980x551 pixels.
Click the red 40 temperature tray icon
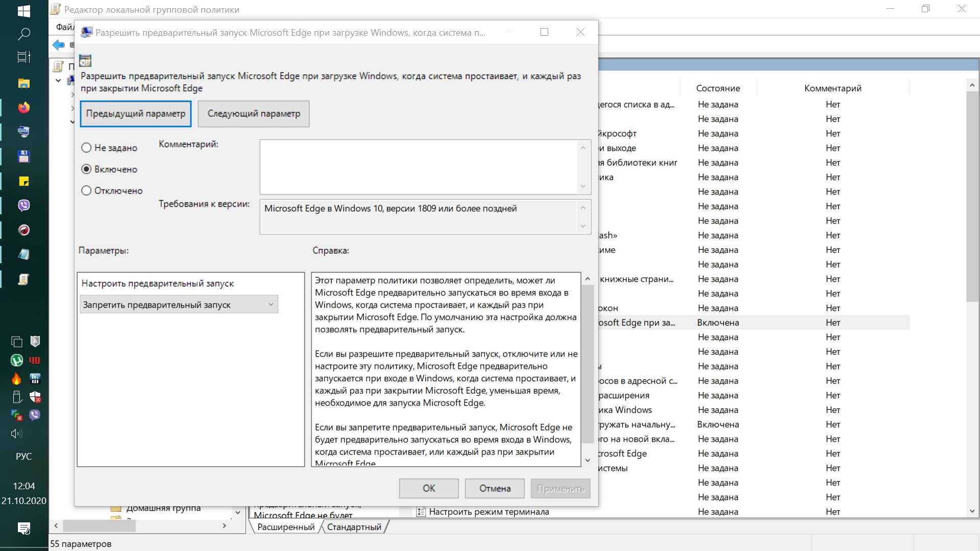click(35, 360)
